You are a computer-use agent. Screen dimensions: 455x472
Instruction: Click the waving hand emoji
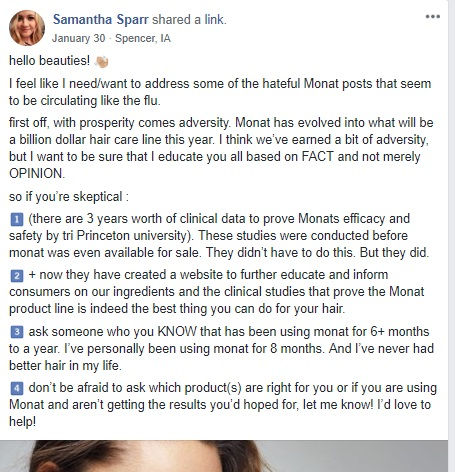(101, 61)
